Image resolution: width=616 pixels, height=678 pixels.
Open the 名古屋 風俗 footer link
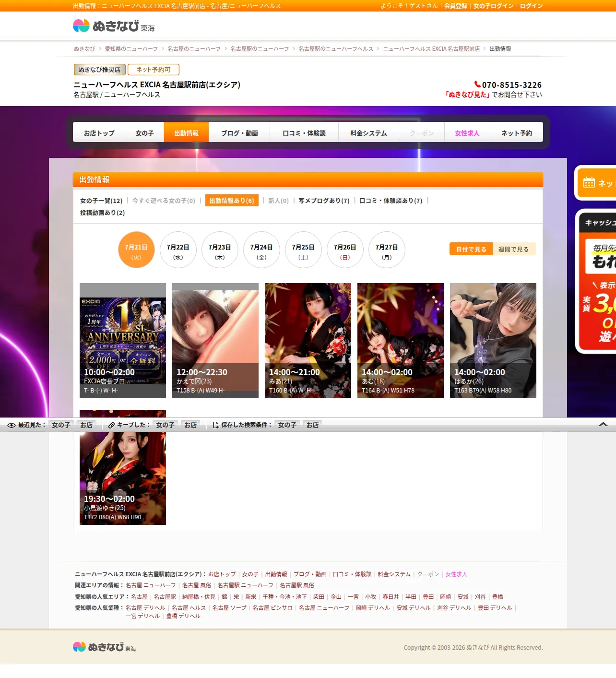pos(197,585)
